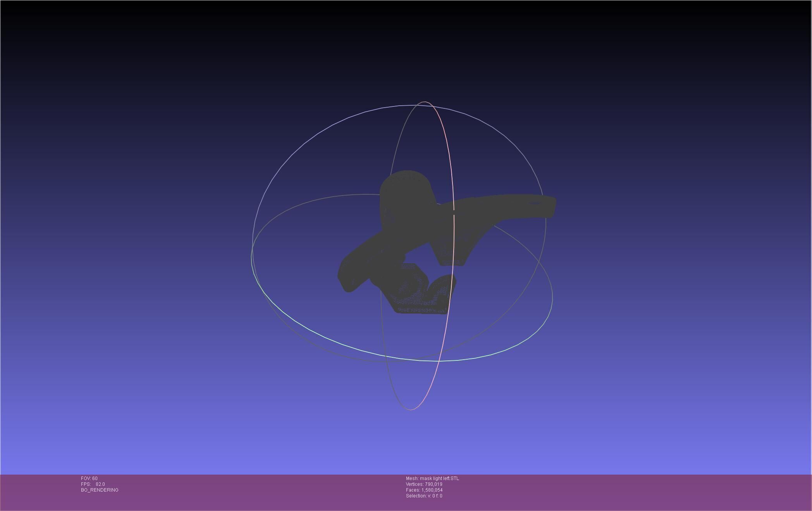Click the FPS 82.0 indicator
This screenshot has width=812, height=511.
[93, 484]
